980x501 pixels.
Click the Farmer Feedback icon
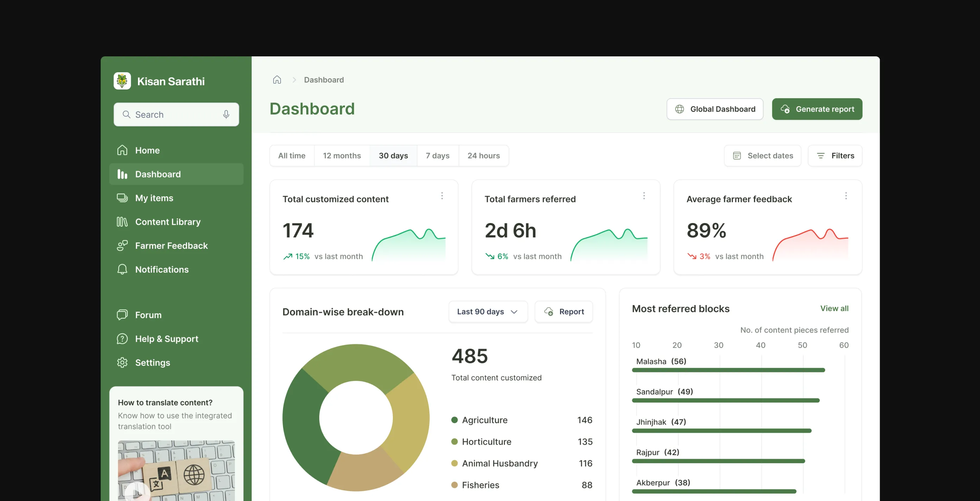tap(122, 246)
